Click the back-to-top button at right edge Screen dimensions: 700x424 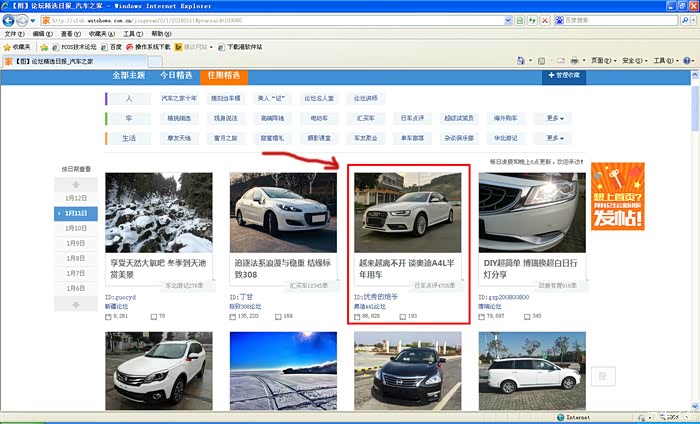(x=598, y=376)
